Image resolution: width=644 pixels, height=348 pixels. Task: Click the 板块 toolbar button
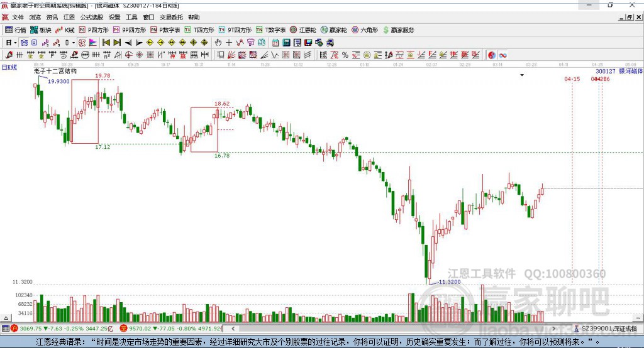[x=41, y=30]
